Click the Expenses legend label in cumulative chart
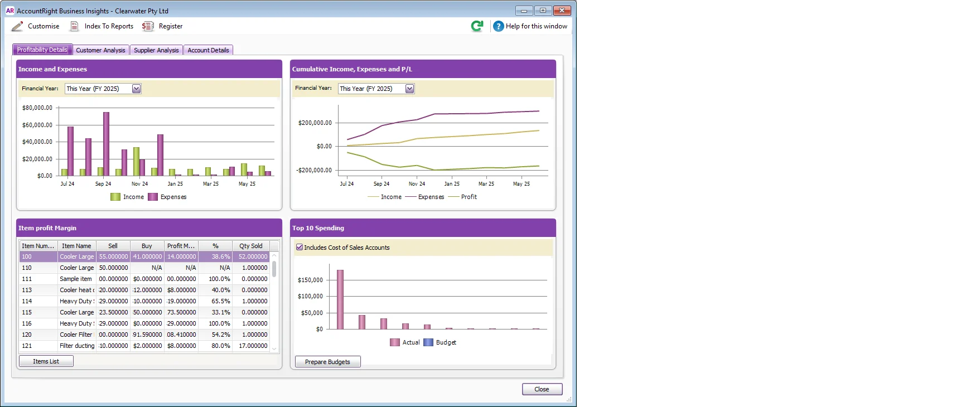The width and height of the screenshot is (980, 407). click(431, 197)
